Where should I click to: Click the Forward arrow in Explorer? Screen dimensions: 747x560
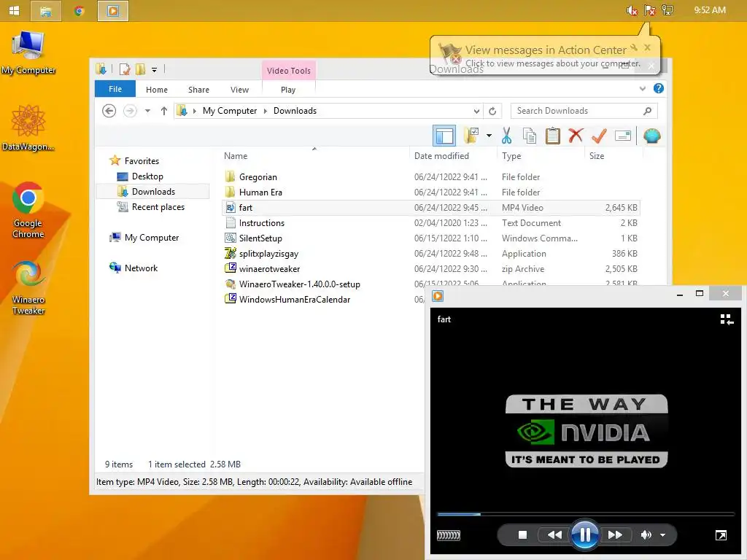130,111
